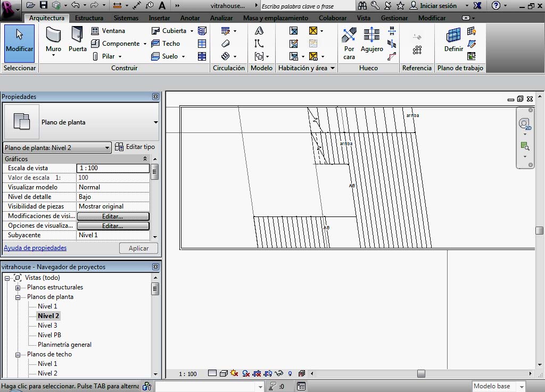Image resolution: width=545 pixels, height=392 pixels.
Task: Select the Ventana window tool
Action: [x=108, y=31]
